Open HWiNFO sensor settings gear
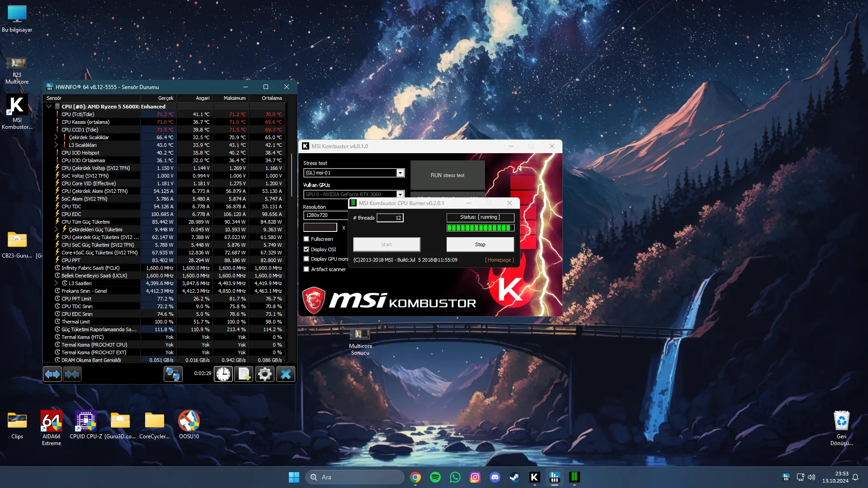 click(x=264, y=374)
